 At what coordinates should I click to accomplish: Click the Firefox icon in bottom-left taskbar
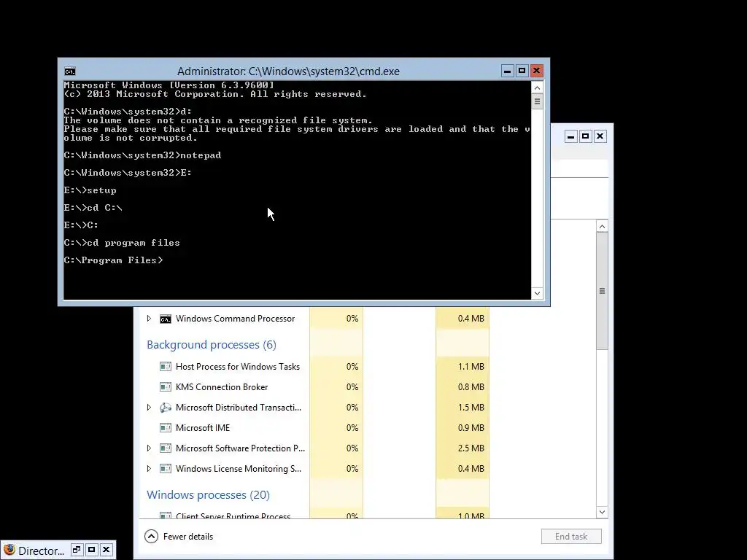(9, 550)
